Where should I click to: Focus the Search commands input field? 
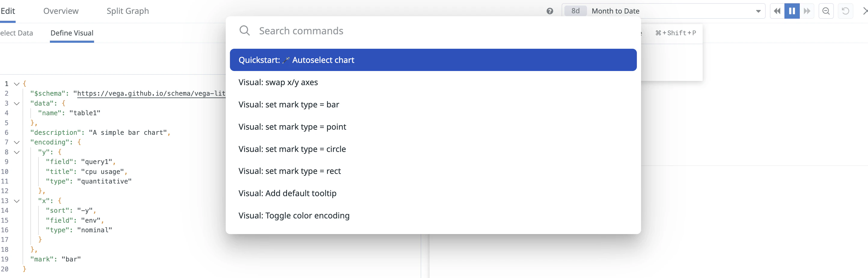pyautogui.click(x=445, y=31)
